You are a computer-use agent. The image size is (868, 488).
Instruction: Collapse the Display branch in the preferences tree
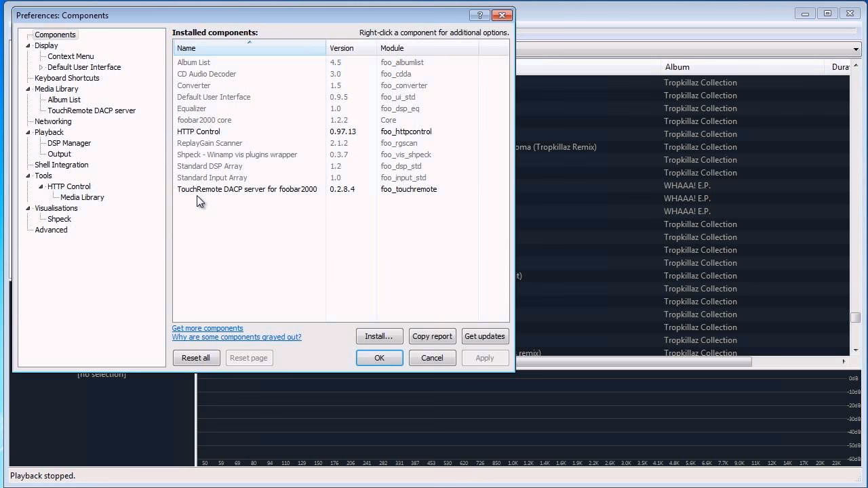point(27,45)
